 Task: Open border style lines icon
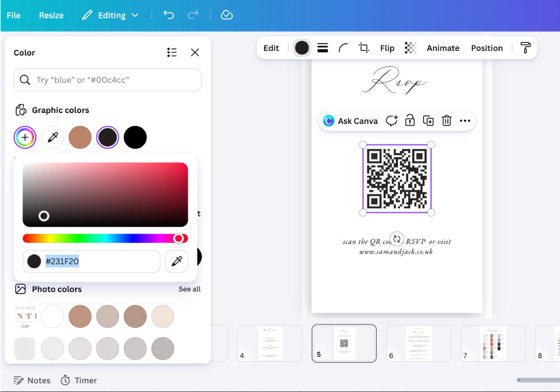click(x=323, y=48)
